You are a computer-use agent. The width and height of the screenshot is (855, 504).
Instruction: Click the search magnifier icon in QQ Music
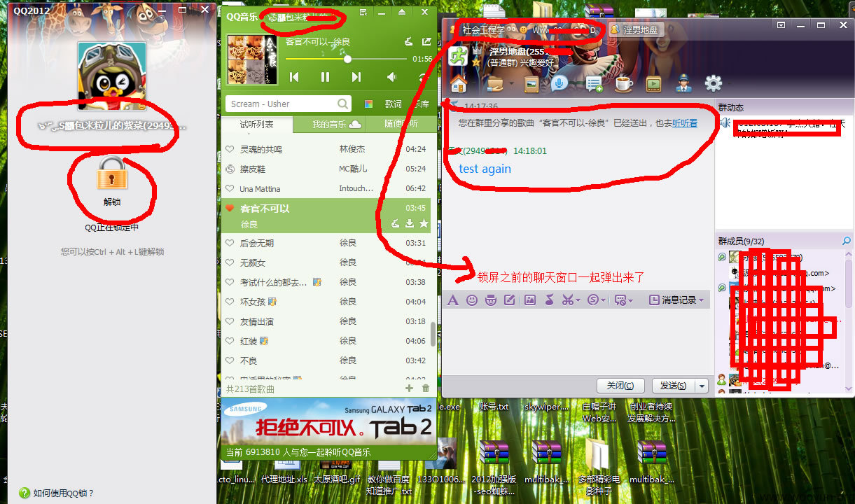pos(343,104)
